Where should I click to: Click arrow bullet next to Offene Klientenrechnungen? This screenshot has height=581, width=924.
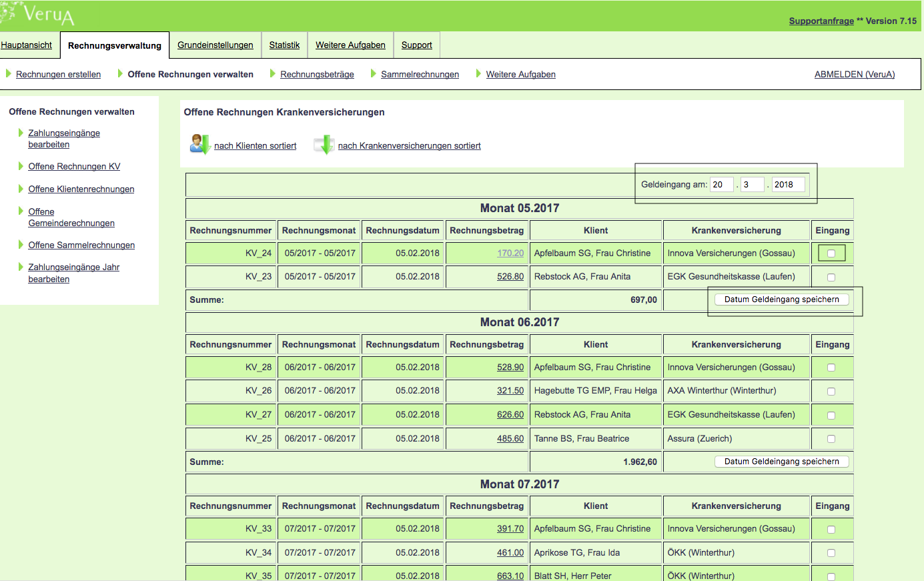[x=21, y=189]
